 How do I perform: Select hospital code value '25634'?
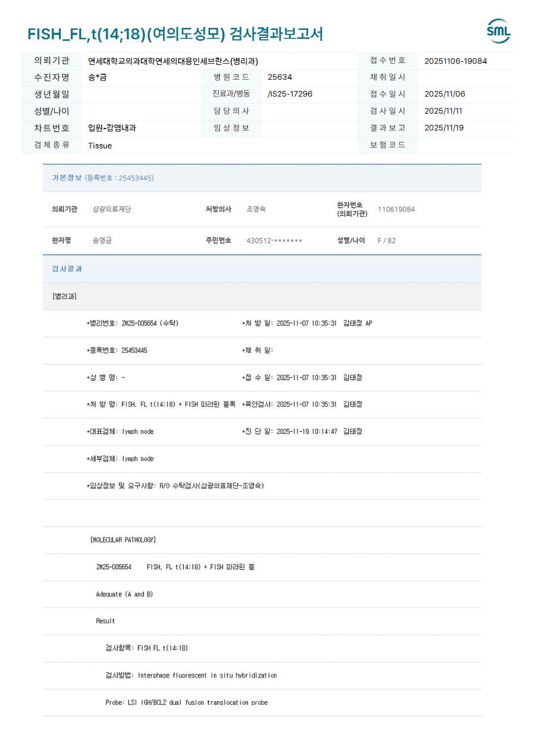click(280, 77)
